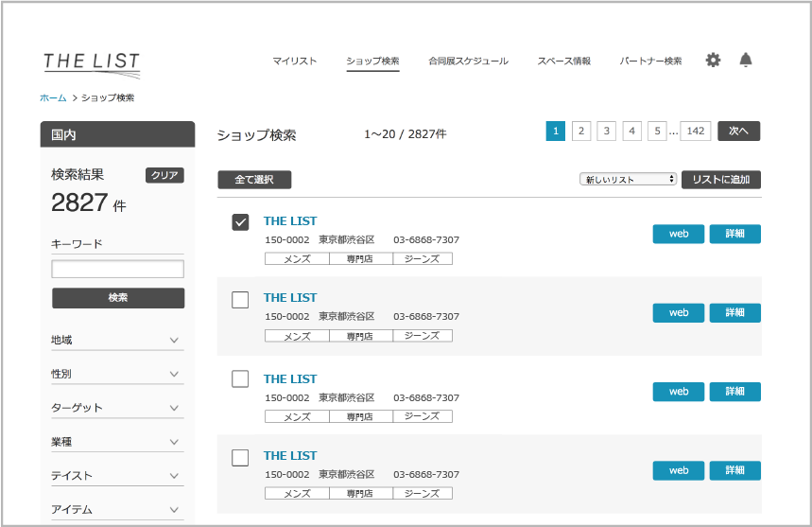This screenshot has width=812, height=527.
Task: Expand the 地域 filter
Action: [174, 340]
